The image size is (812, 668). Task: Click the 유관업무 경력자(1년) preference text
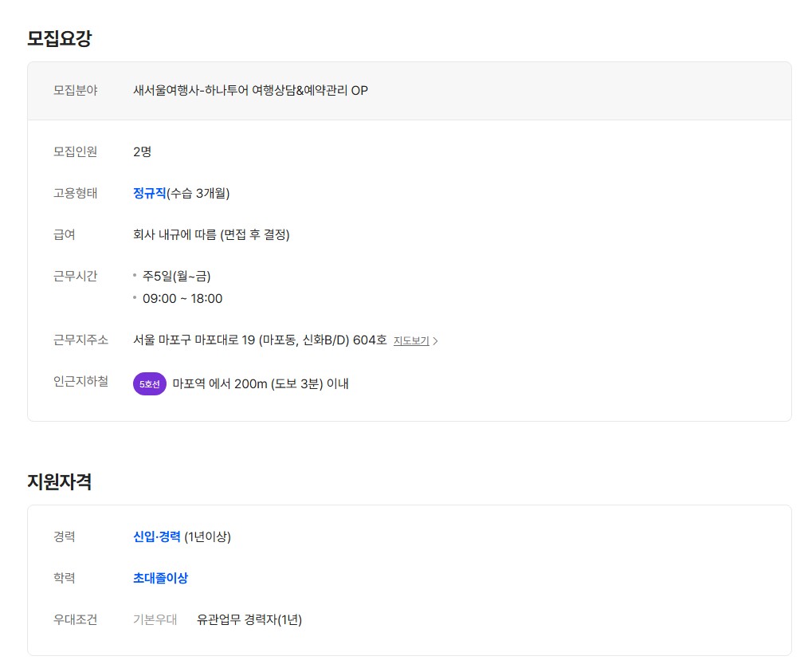(x=249, y=620)
